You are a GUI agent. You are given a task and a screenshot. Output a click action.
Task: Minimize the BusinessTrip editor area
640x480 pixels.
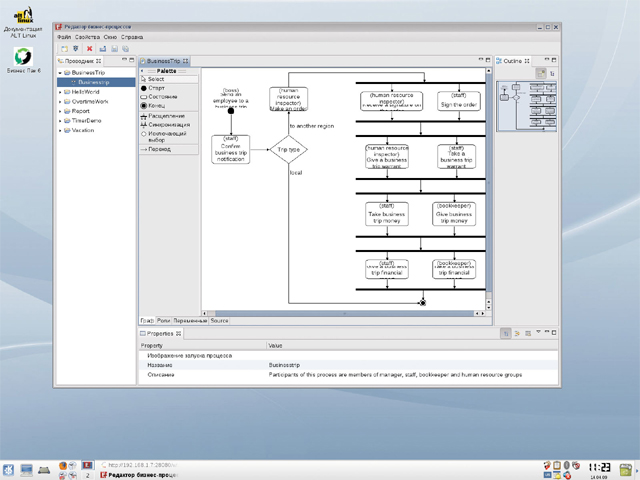pos(481,60)
